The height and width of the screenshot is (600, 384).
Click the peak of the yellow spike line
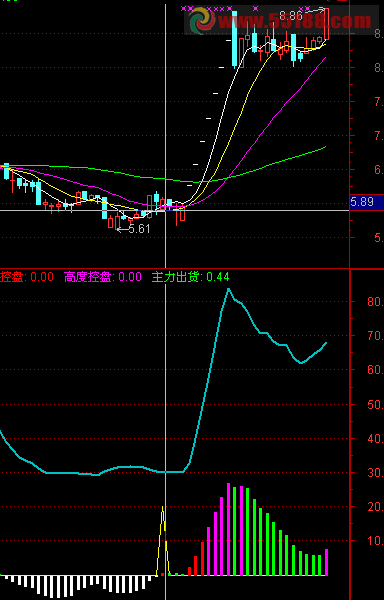coord(163,508)
